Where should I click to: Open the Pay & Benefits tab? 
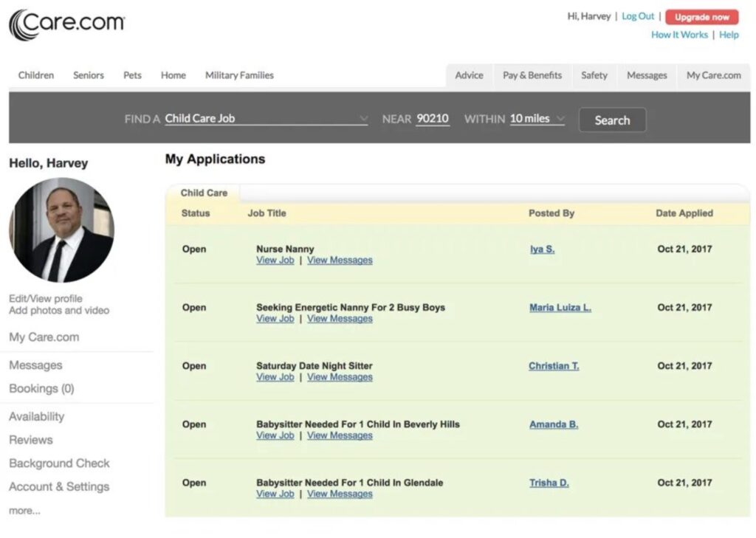(532, 75)
